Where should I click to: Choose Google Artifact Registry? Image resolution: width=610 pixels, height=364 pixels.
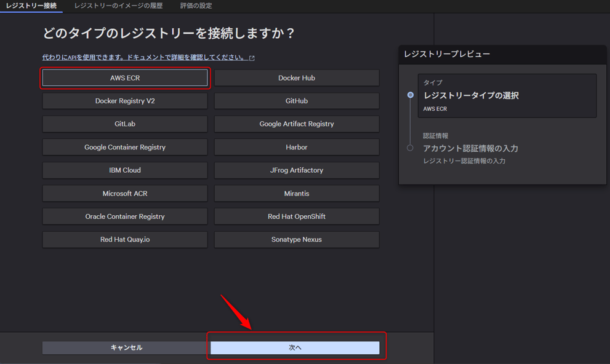(296, 124)
